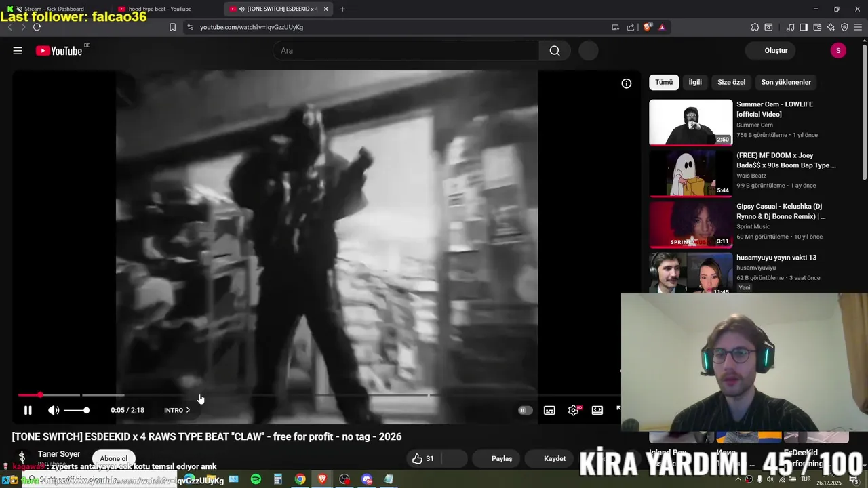Viewport: 868px width, 488px height.
Task: Open Google Chrome from the taskbar
Action: coord(300,479)
